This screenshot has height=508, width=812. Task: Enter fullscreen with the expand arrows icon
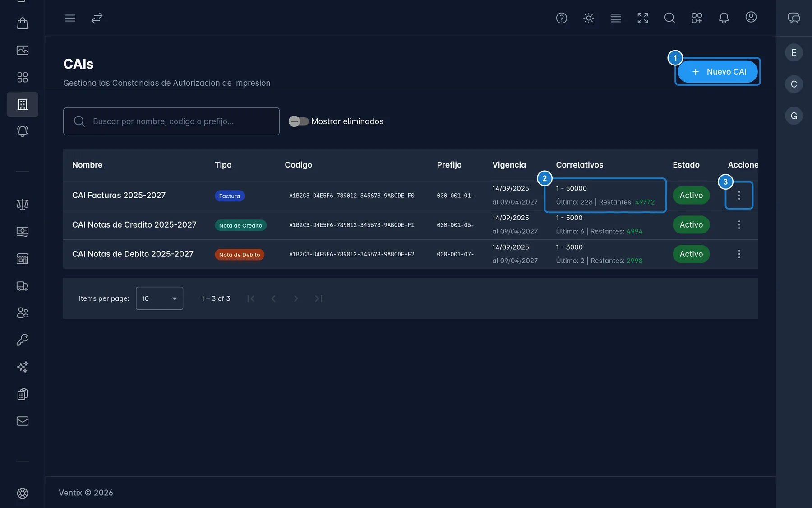coord(643,18)
